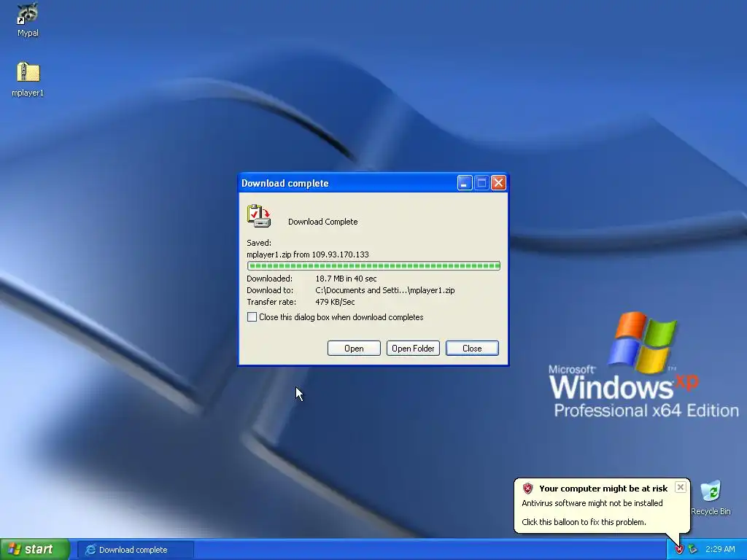This screenshot has width=747, height=560.
Task: Click the 2:29 AM clock
Action: [x=720, y=550]
